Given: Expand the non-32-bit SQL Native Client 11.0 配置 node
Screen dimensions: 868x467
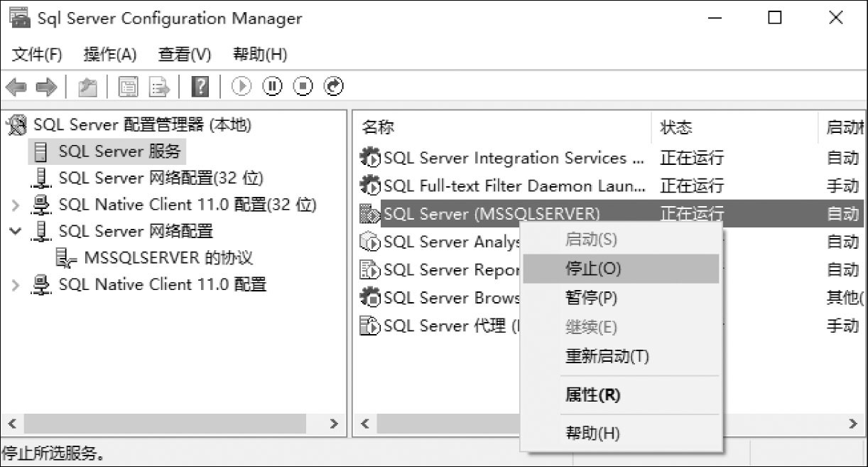Looking at the screenshot, I should 16,285.
